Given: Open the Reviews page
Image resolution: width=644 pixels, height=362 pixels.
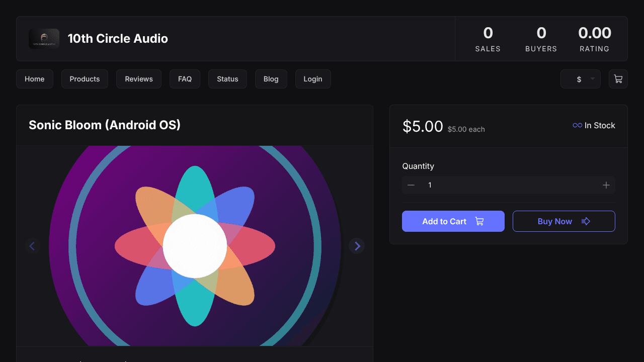Looking at the screenshot, I should [139, 79].
